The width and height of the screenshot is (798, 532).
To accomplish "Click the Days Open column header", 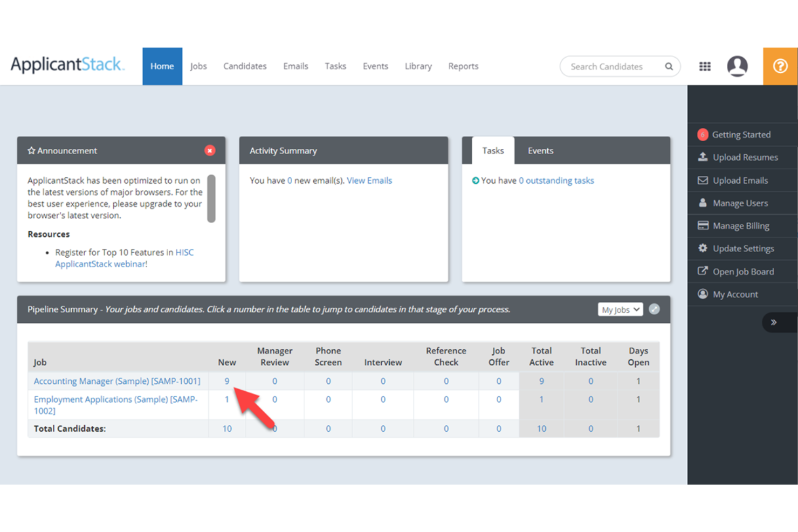I will 638,356.
